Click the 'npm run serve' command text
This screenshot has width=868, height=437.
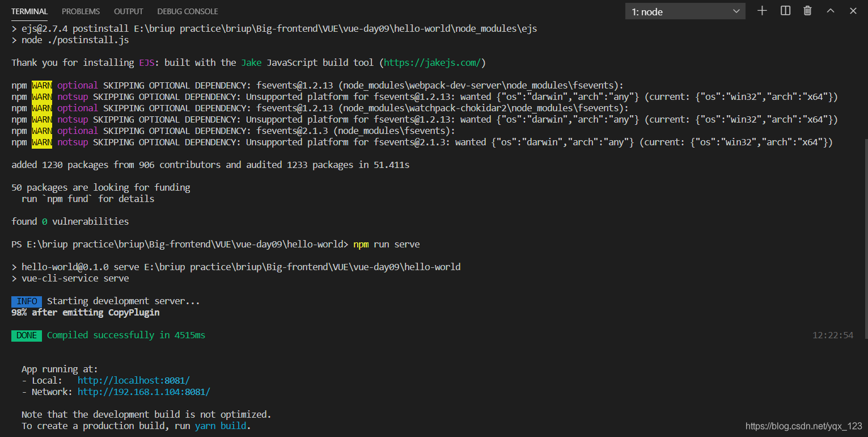coord(387,244)
